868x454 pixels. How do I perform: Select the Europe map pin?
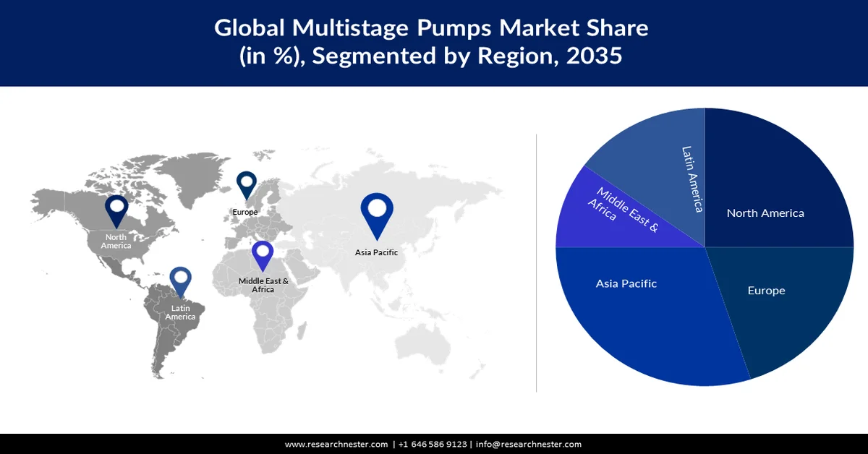pyautogui.click(x=246, y=187)
